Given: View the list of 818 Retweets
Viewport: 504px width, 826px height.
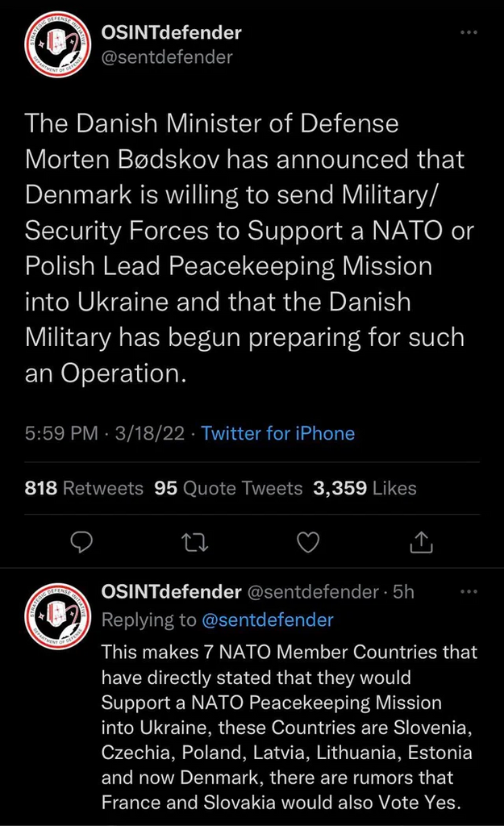Looking at the screenshot, I should click(x=85, y=488).
